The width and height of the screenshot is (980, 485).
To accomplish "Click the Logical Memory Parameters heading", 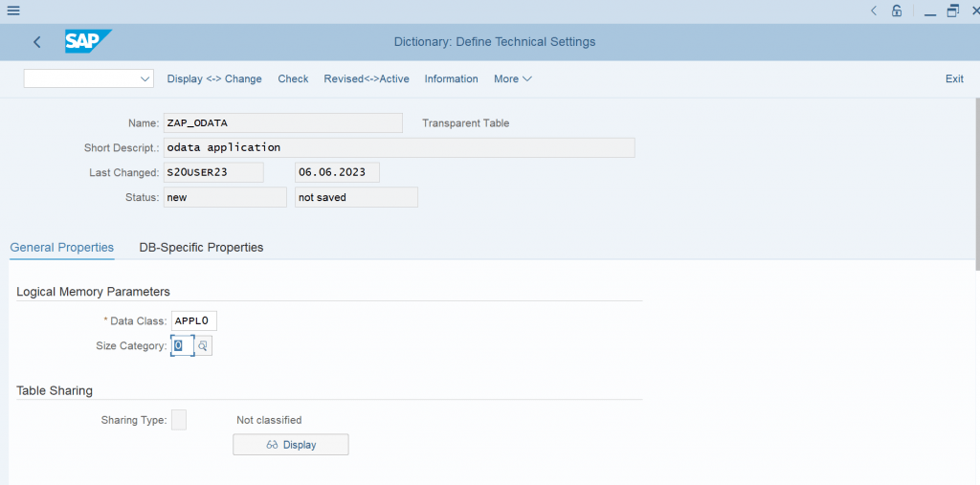I will 93,292.
